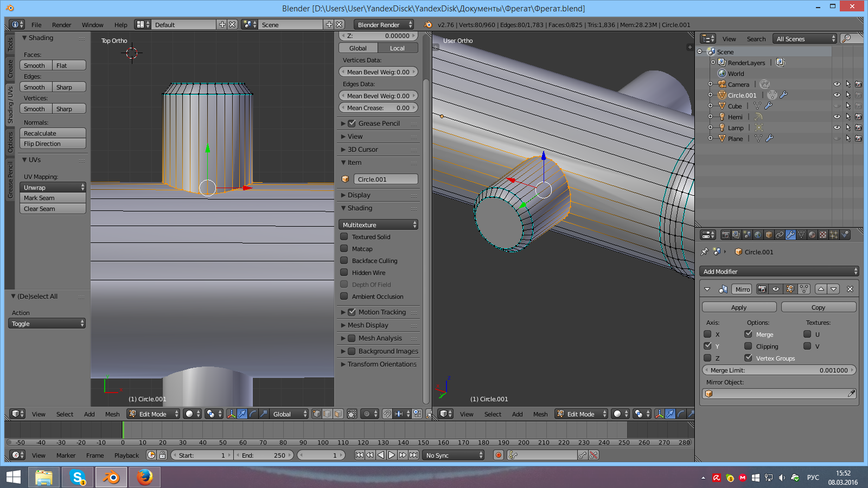Click the Recalculate normals button
Image resolution: width=868 pixels, height=488 pixels.
click(53, 133)
